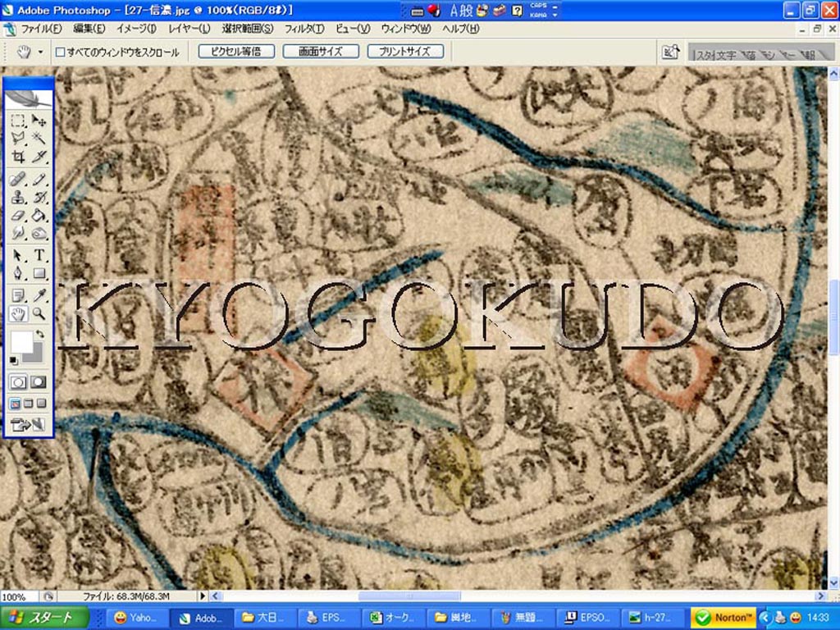840x630 pixels.
Task: Select the Hand tool in toolbox
Action: click(x=18, y=313)
